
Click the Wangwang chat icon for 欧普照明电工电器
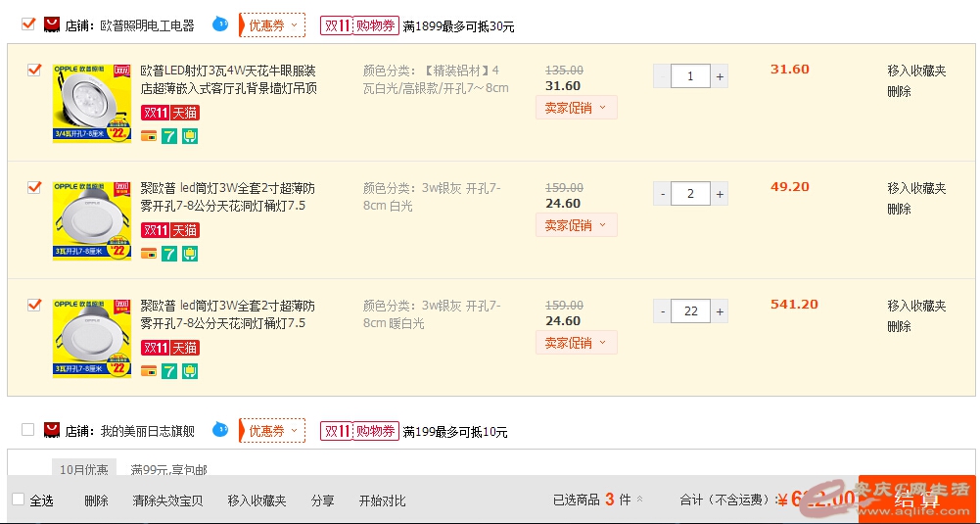click(220, 24)
